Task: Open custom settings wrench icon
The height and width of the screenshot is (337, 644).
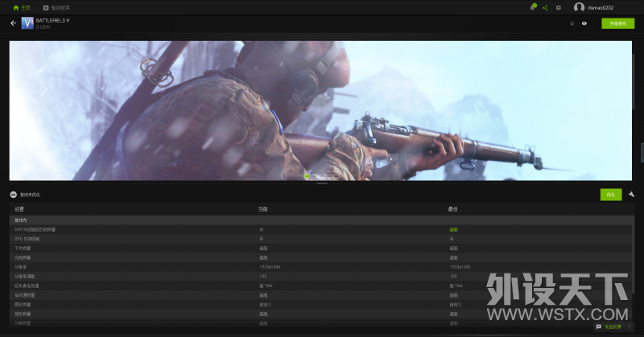Action: point(631,195)
